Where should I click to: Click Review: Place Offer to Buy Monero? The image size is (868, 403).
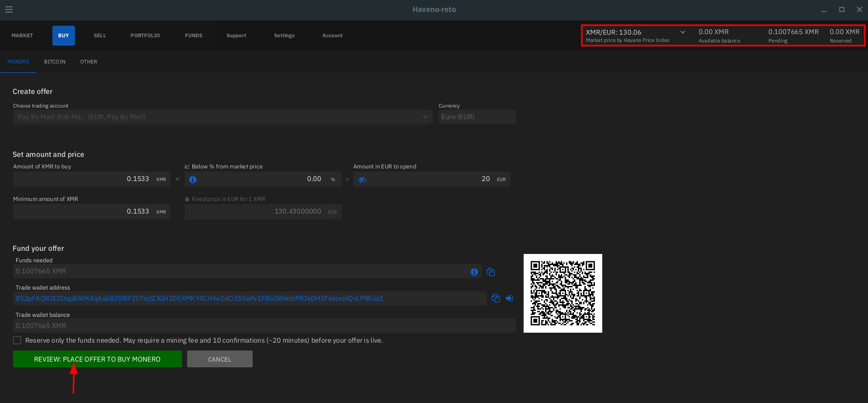tap(97, 359)
